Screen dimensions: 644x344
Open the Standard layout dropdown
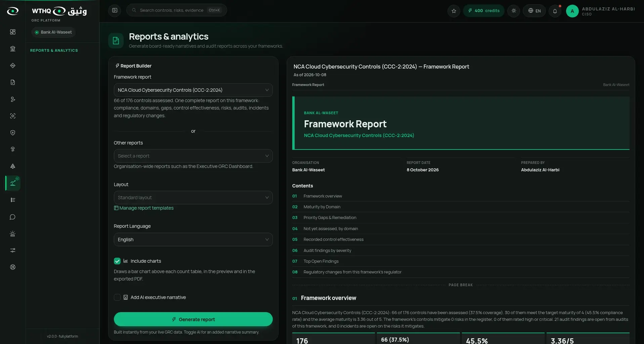193,198
